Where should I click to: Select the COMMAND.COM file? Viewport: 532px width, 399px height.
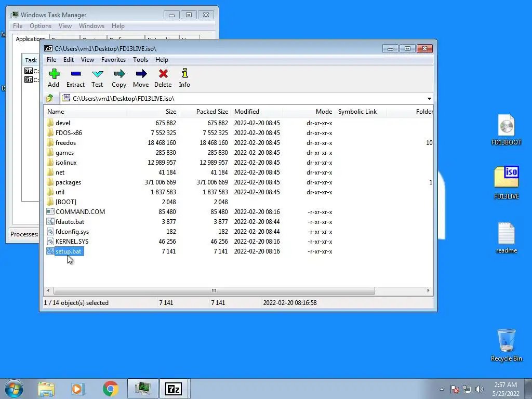point(80,212)
